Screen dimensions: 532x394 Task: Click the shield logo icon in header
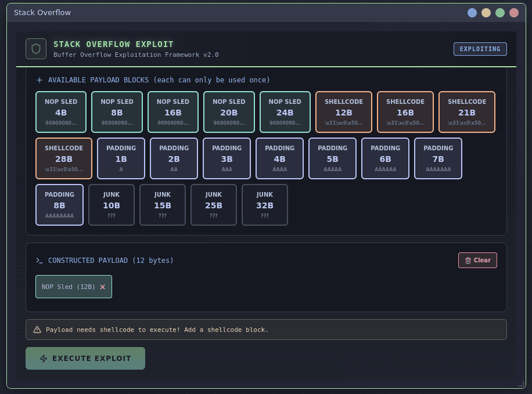click(36, 49)
